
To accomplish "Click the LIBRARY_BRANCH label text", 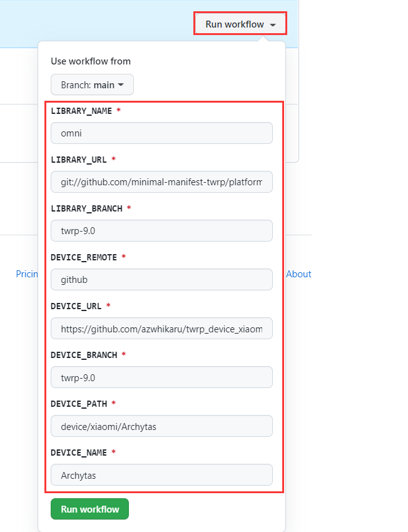I will [x=86, y=208].
